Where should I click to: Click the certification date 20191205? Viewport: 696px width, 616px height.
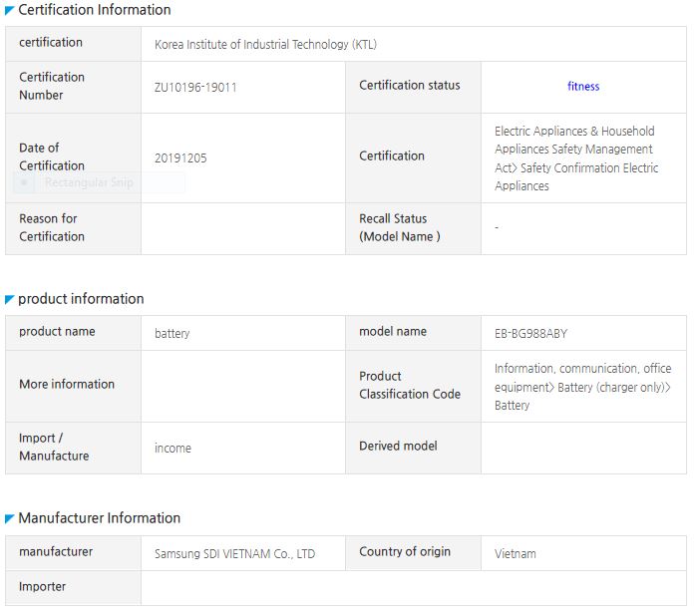(180, 158)
